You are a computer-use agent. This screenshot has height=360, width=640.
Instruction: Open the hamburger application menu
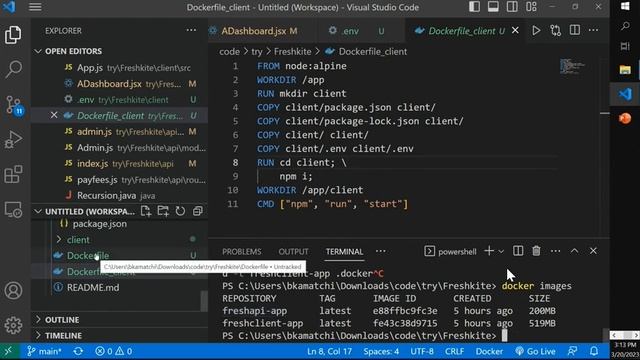35,7
